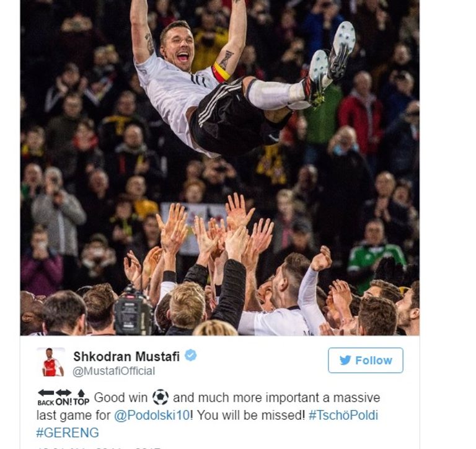Click the captain armband in the photo
The height and width of the screenshot is (449, 476).
point(221,73)
